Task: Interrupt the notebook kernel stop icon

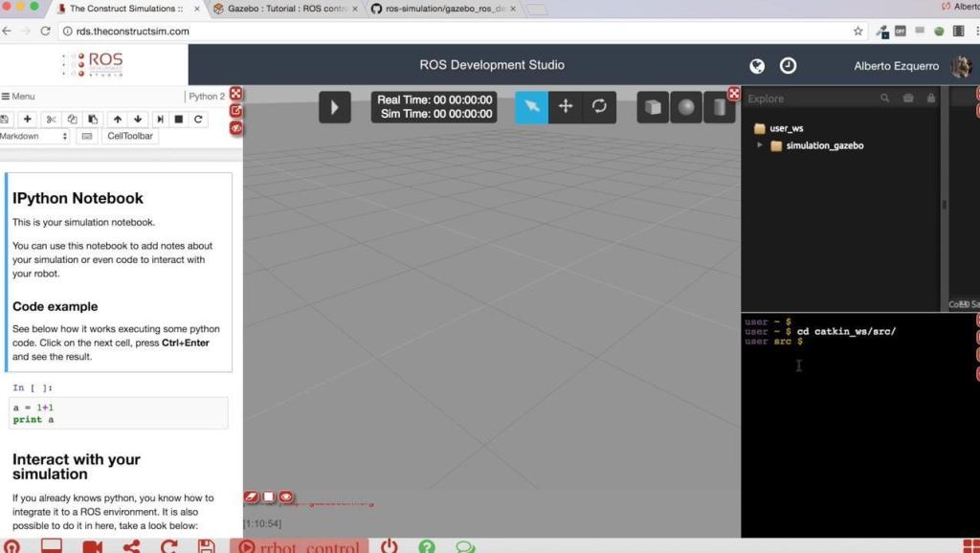Action: (179, 119)
